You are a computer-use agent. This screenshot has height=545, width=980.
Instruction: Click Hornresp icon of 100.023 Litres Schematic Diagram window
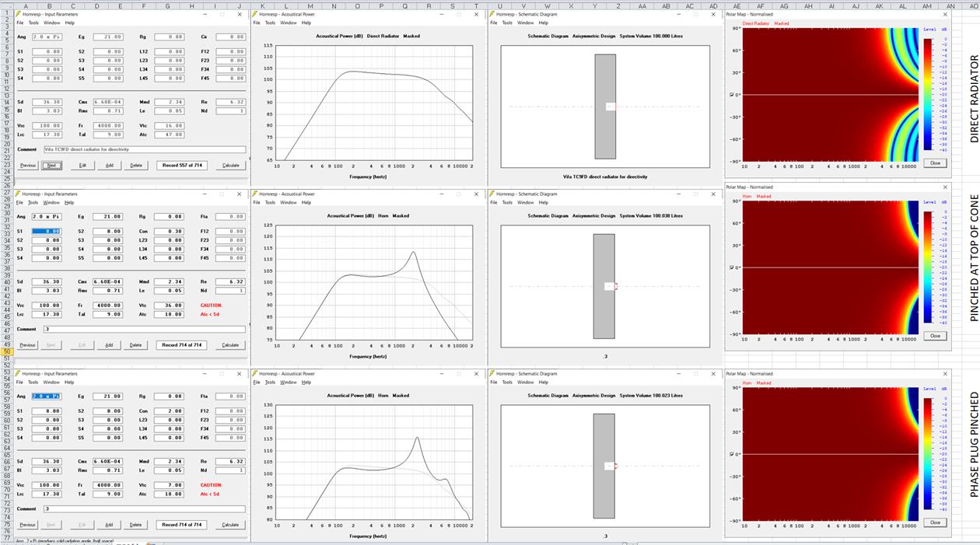click(493, 374)
